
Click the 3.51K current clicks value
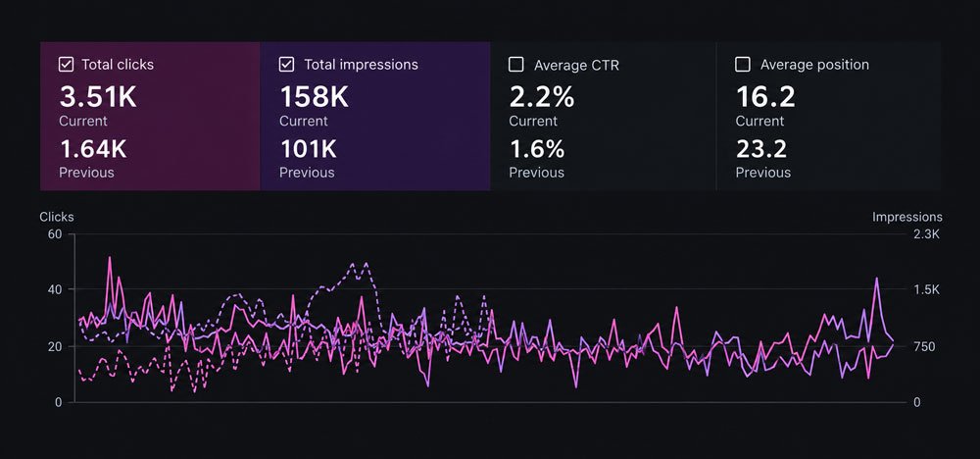[x=98, y=97]
